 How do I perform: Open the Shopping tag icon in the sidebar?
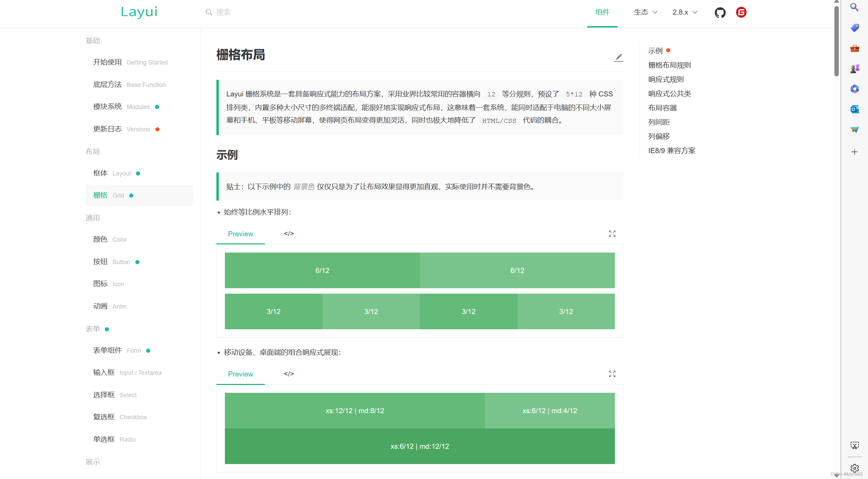click(x=854, y=28)
